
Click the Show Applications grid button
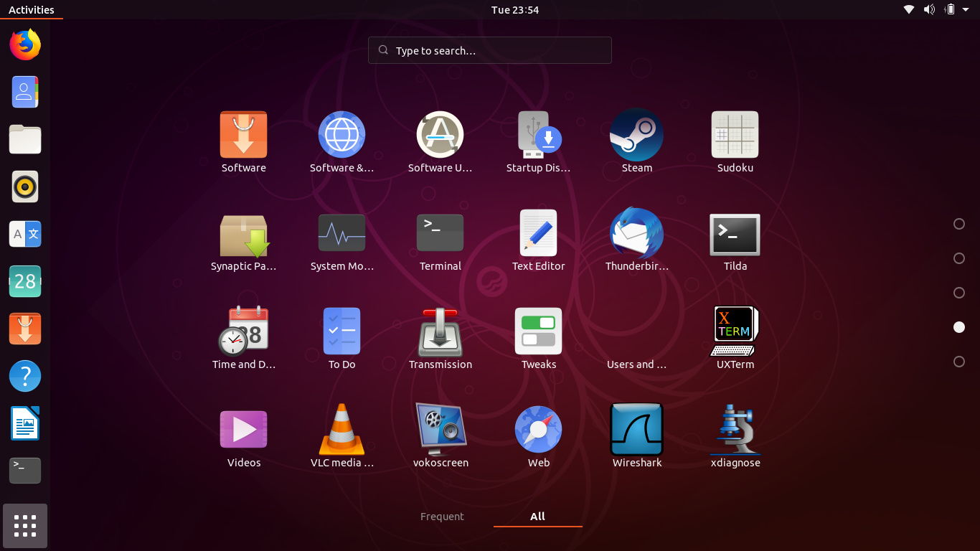pos(24,526)
